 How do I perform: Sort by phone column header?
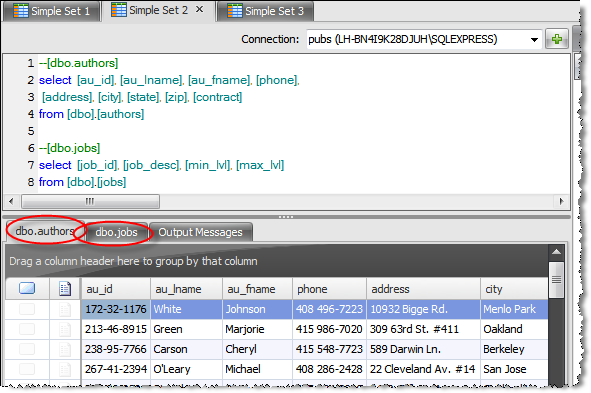point(329,289)
